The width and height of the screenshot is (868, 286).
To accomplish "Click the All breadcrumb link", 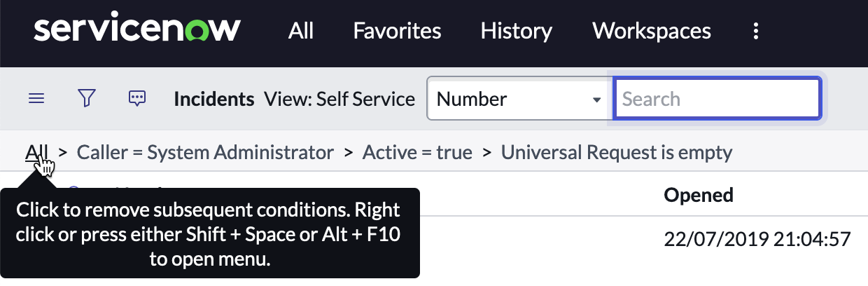I will (36, 152).
